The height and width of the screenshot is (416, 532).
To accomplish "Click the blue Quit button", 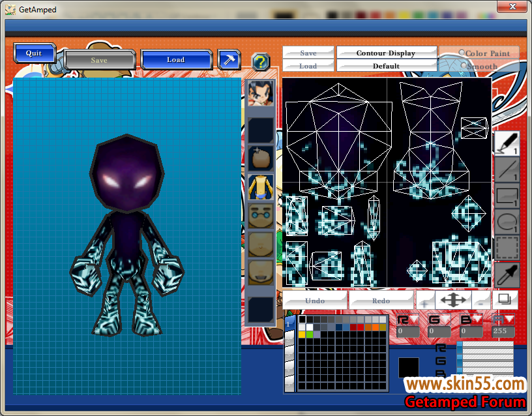I will (35, 53).
